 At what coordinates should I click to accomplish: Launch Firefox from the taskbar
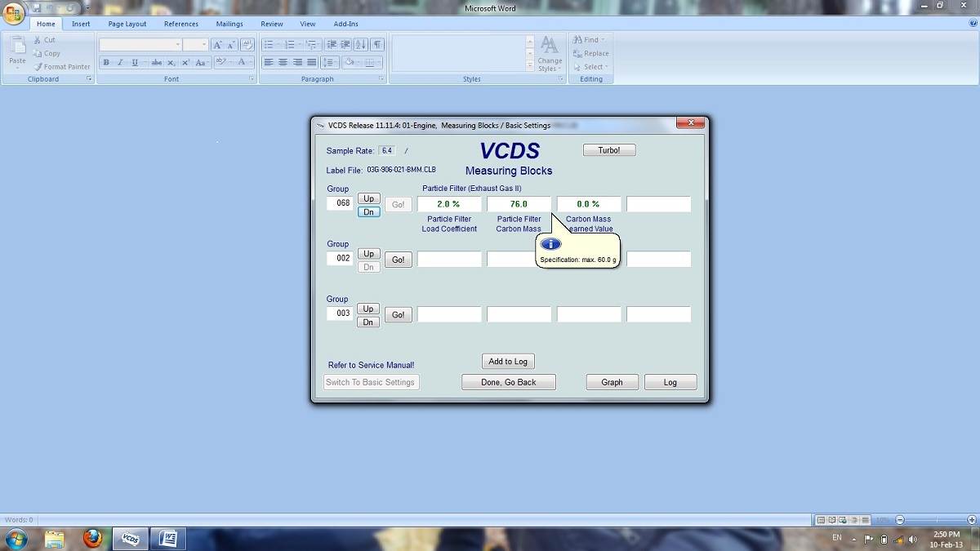(92, 539)
